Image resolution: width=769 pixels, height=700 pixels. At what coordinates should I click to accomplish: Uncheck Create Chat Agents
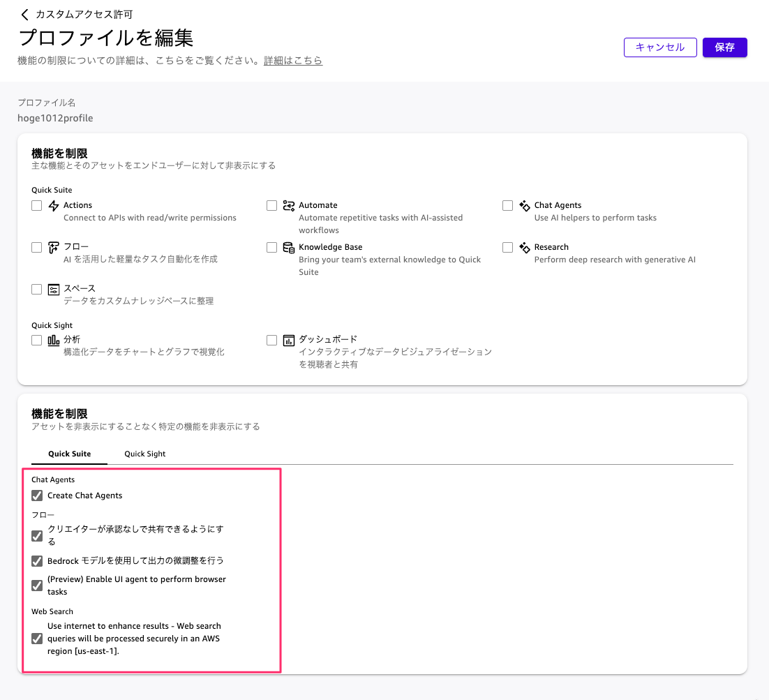pyautogui.click(x=37, y=496)
